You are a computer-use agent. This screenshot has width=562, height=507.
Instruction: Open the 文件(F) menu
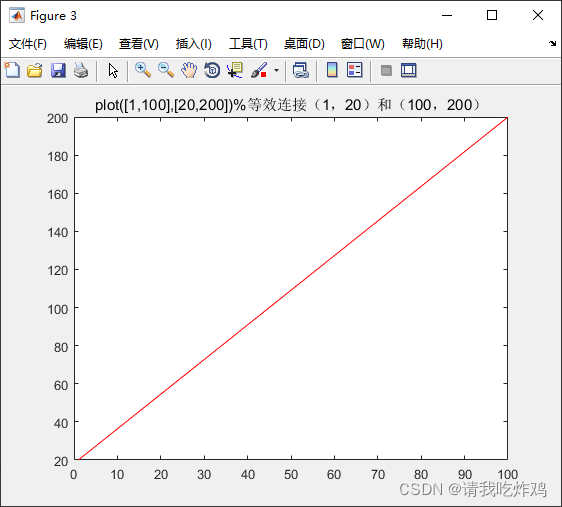pos(28,44)
